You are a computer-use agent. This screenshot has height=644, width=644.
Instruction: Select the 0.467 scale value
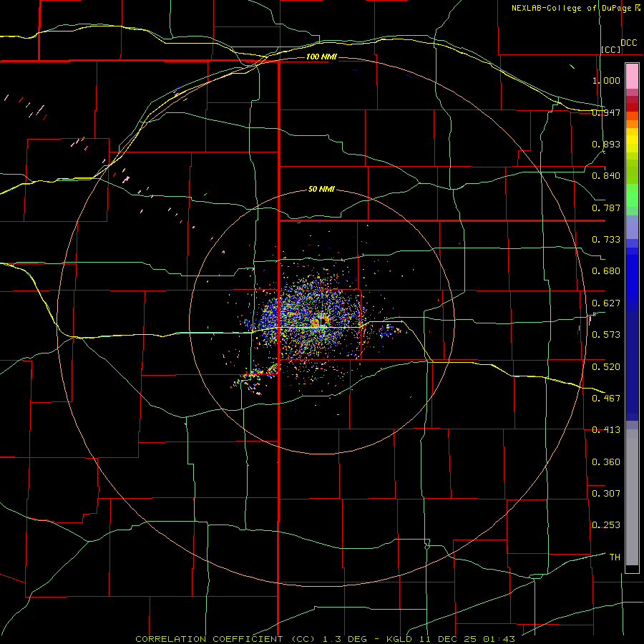tap(606, 398)
